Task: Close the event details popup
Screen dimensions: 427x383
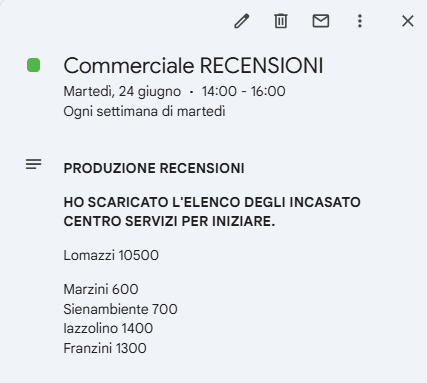Action: pos(408,21)
